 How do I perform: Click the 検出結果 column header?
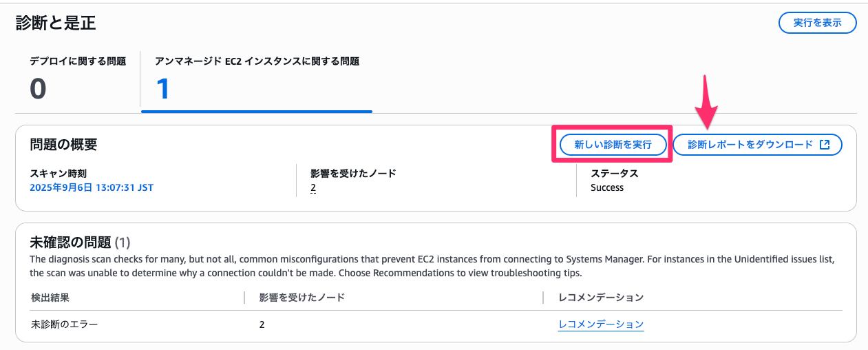[50, 298]
